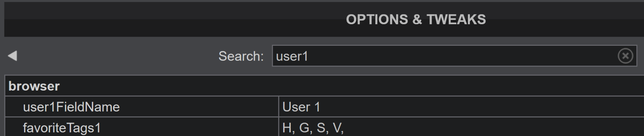Click blank space right of User 1 value

tap(483, 107)
